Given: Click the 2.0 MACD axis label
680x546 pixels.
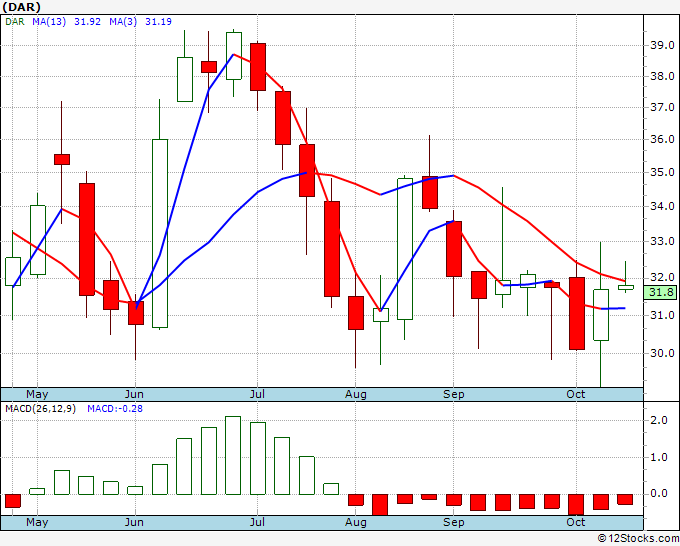Looking at the screenshot, I should [x=659, y=420].
